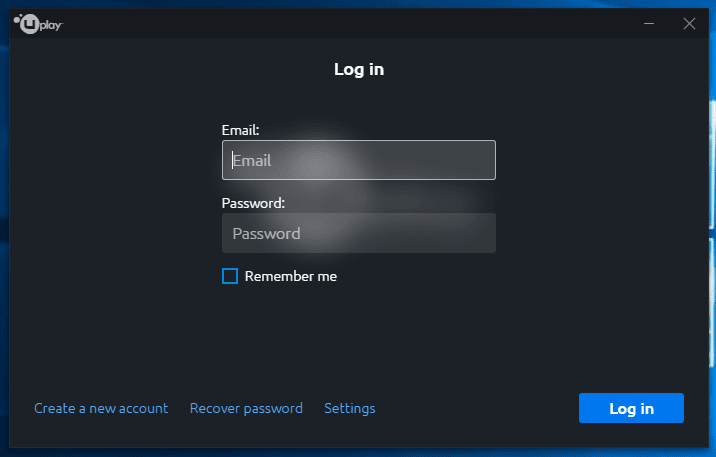Minimize the Uplay login window
The height and width of the screenshot is (457, 716).
[649, 23]
